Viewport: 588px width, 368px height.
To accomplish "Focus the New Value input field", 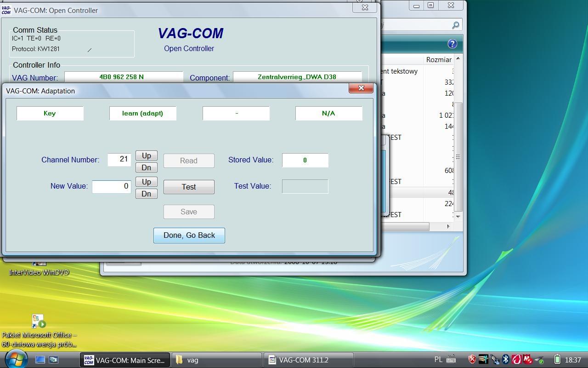I will click(x=112, y=186).
